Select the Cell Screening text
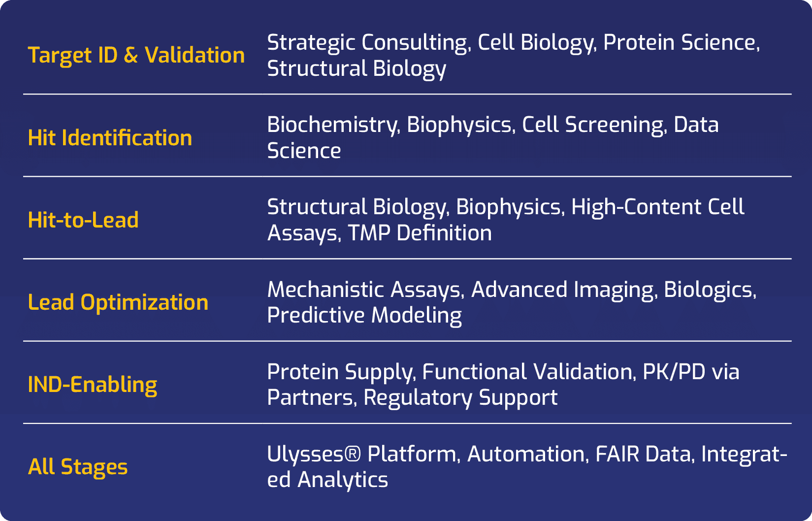Viewport: 812px width, 521px height. (x=592, y=125)
